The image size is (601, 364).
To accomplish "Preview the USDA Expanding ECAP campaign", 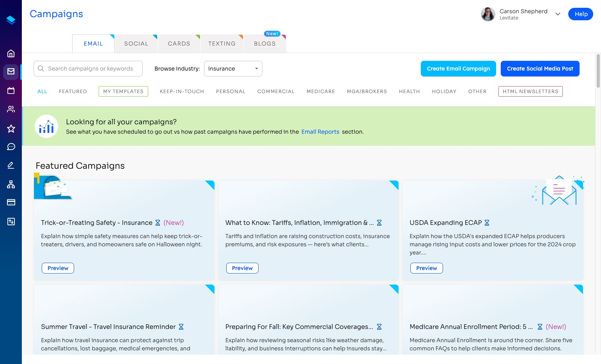I will 426,268.
